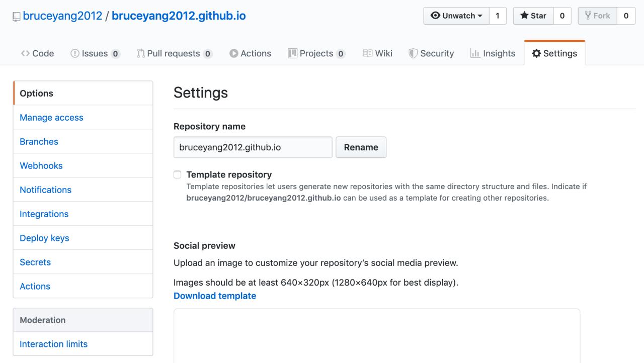Click the Pull requests merge icon

141,53
